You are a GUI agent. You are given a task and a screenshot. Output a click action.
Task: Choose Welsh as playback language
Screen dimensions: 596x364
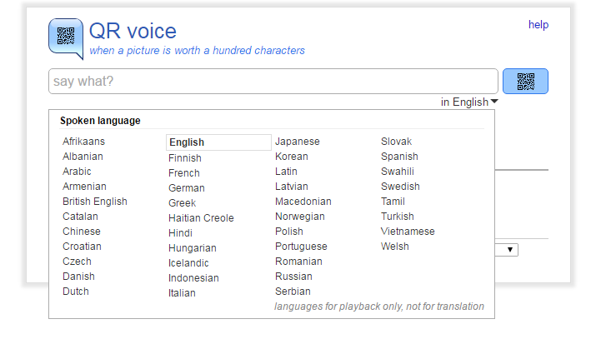tap(395, 247)
